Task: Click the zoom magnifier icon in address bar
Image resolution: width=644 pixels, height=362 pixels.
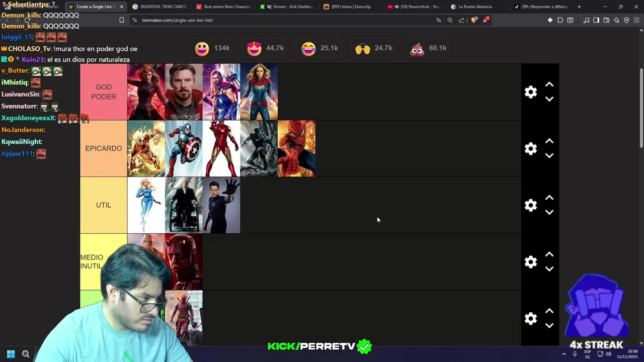Action: tap(450, 20)
